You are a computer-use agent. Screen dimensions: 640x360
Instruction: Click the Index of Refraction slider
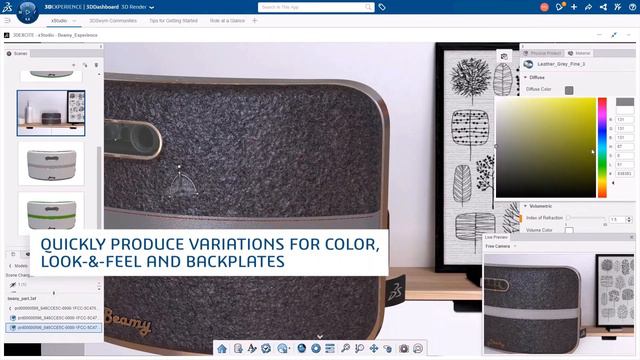click(587, 218)
